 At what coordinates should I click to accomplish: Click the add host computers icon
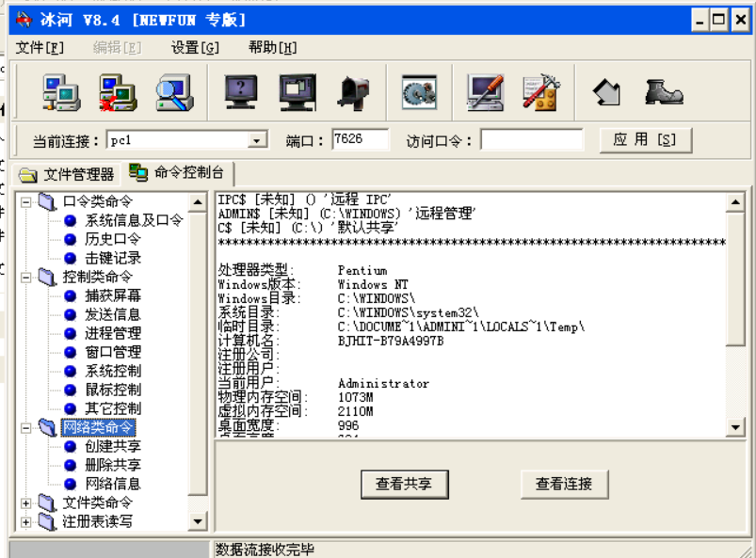[61, 92]
